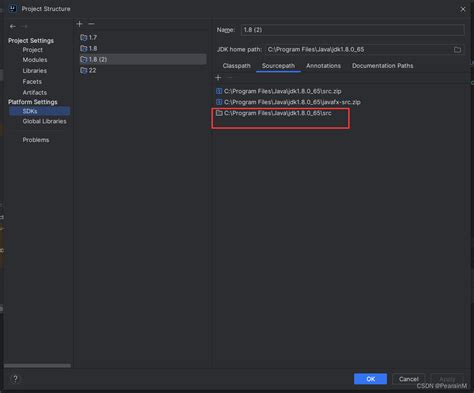Open Global Libraries settings
Image resolution: width=474 pixels, height=393 pixels.
(44, 121)
